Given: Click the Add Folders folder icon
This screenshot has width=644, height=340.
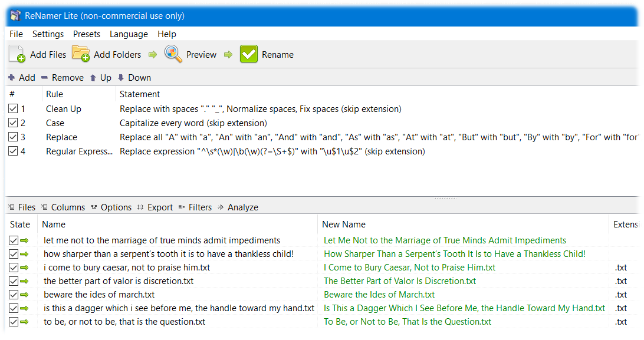Looking at the screenshot, I should [81, 54].
